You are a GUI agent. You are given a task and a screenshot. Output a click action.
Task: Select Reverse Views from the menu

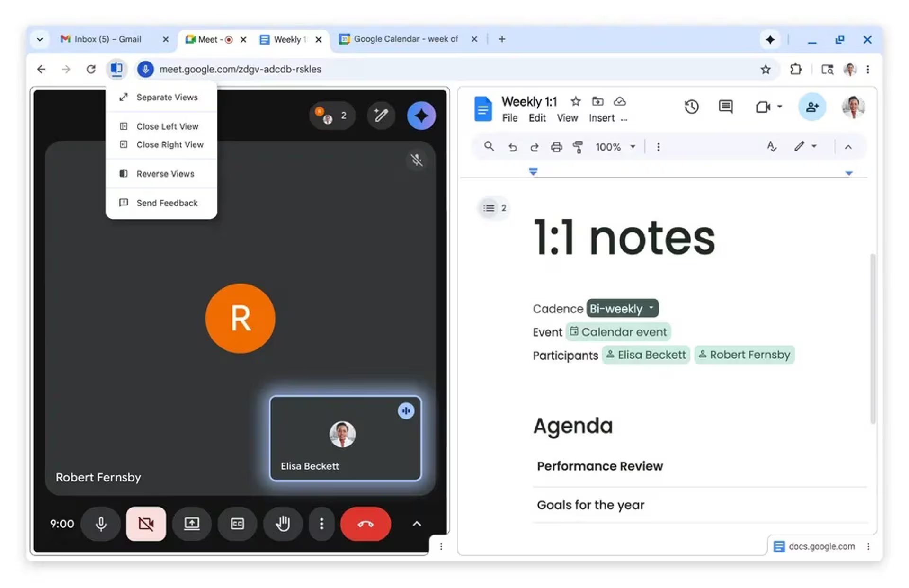tap(165, 174)
